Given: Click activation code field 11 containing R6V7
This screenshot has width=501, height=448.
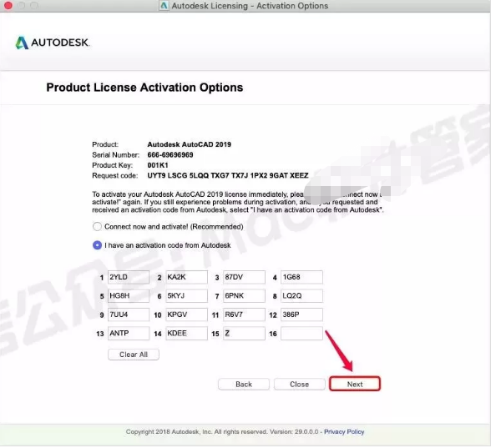Looking at the screenshot, I should click(x=244, y=315).
